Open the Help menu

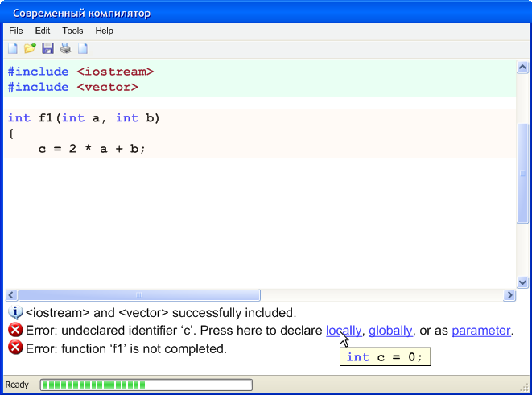[x=104, y=31]
